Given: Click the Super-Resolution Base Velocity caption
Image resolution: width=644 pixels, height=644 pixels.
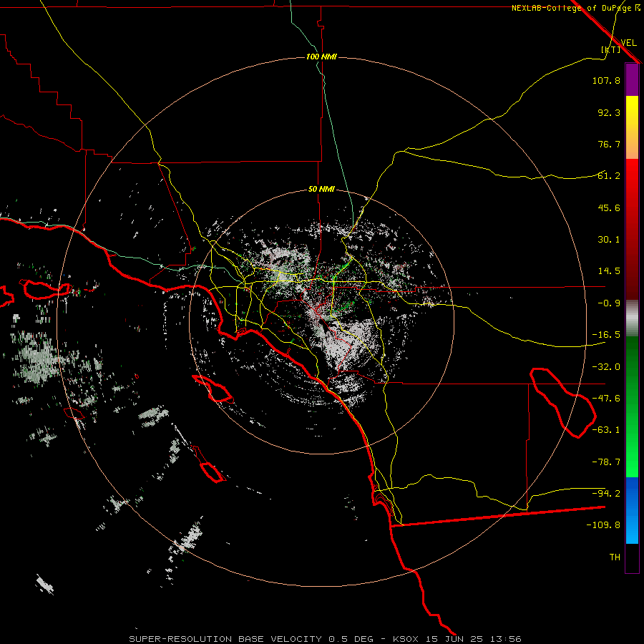Looking at the screenshot, I should tap(325, 639).
